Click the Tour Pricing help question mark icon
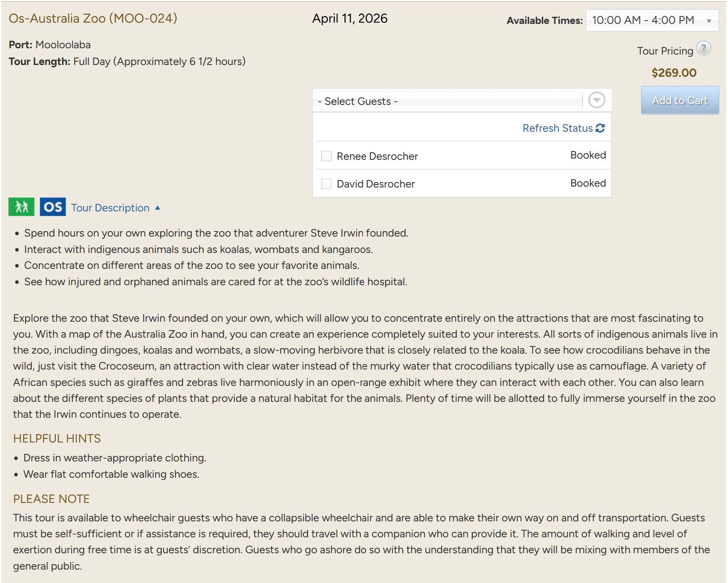The width and height of the screenshot is (728, 583). [703, 48]
